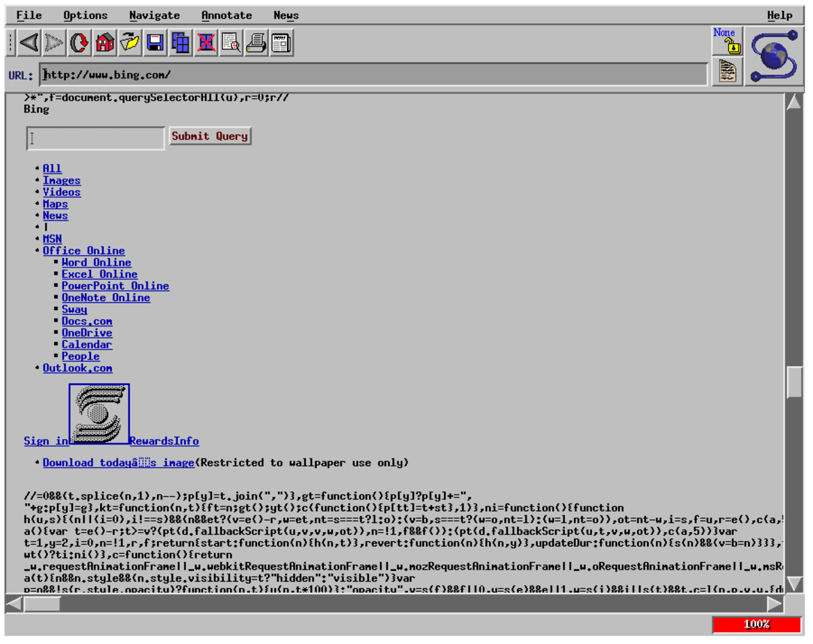The height and width of the screenshot is (644, 813).
Task: Click the horizontal scrollbar thumb
Action: (42, 604)
